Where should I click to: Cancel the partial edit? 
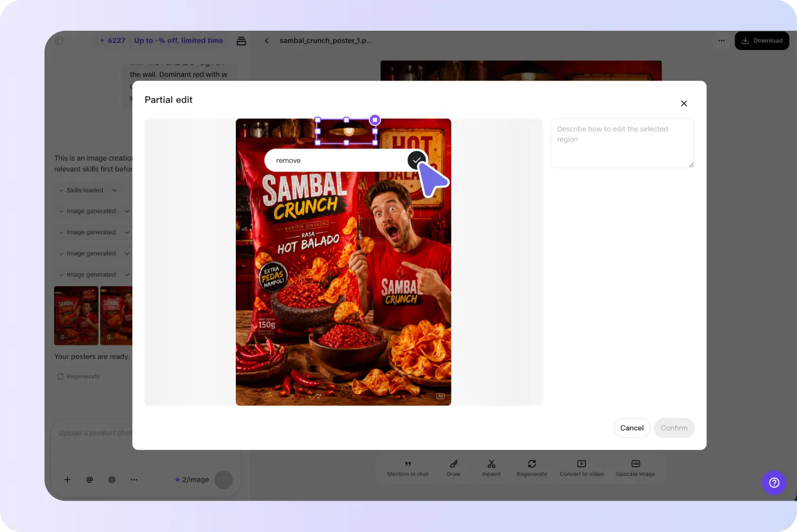coord(632,428)
